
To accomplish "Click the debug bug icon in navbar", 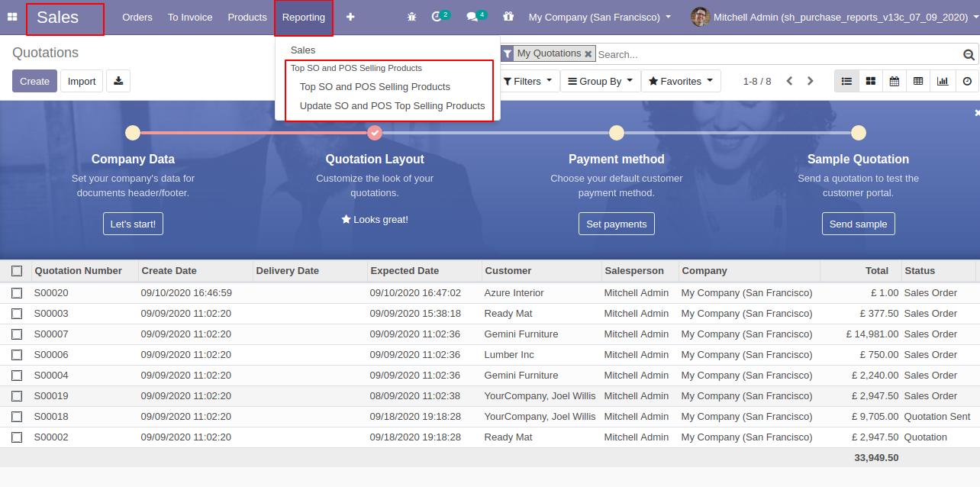I will click(x=412, y=17).
